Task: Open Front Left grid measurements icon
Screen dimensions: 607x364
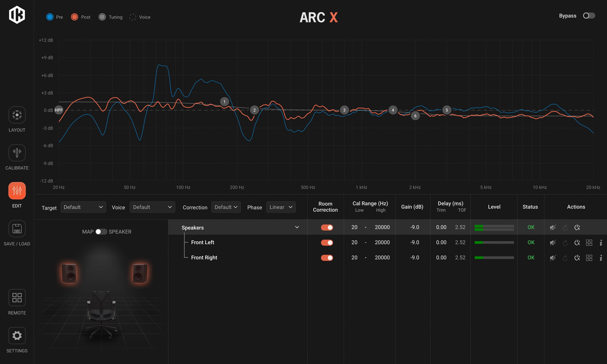Action: [589, 243]
